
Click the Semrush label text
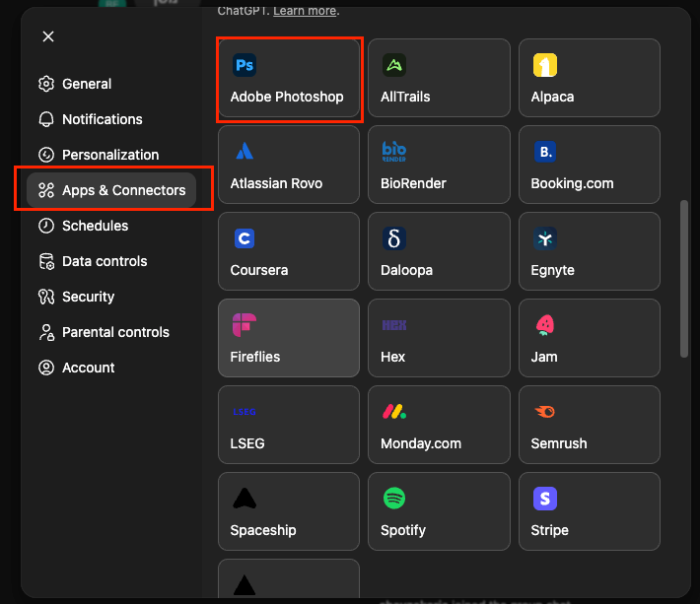tap(558, 443)
